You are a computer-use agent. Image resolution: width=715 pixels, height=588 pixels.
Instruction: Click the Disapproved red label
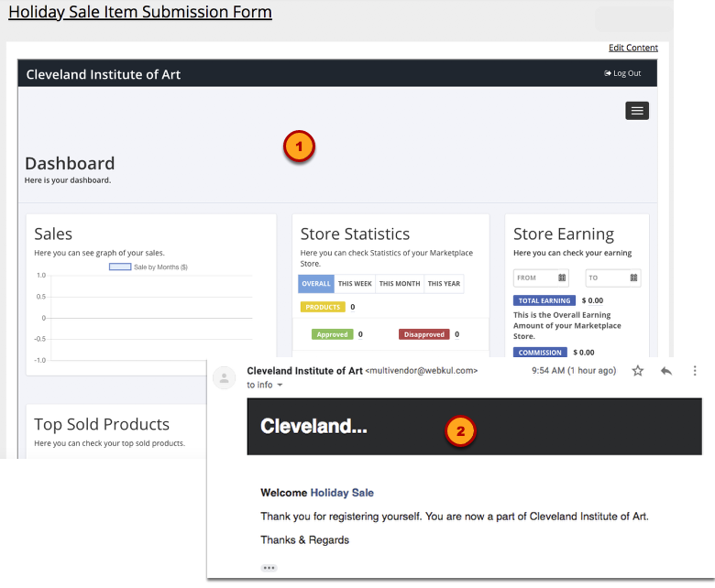(x=424, y=334)
